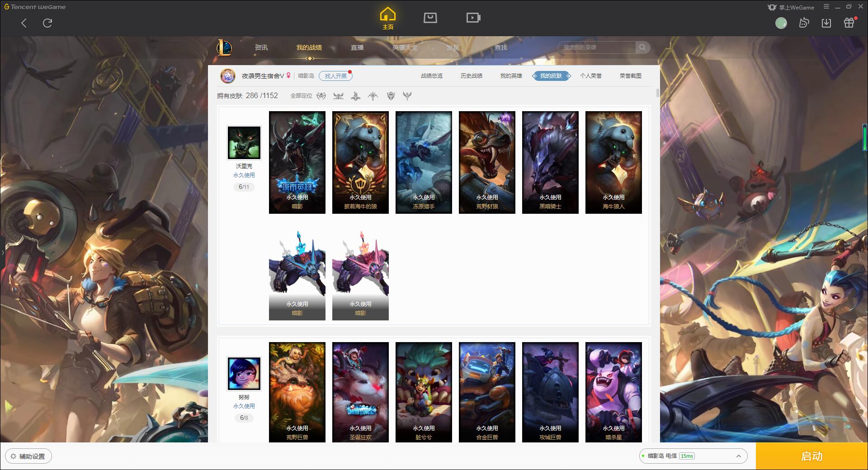The width and height of the screenshot is (868, 470).
Task: Open the download manager icon
Action: (x=826, y=23)
